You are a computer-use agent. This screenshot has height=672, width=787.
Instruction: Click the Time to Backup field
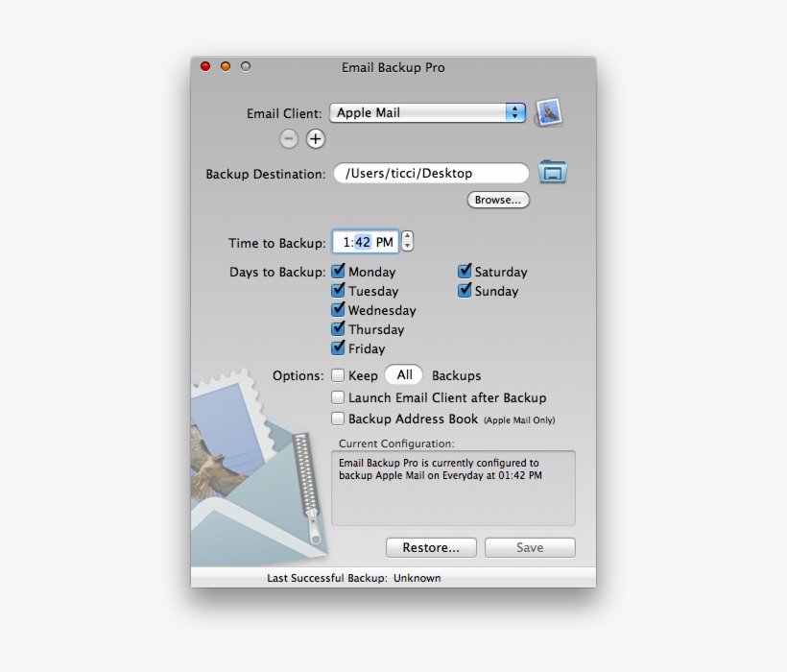pos(366,242)
